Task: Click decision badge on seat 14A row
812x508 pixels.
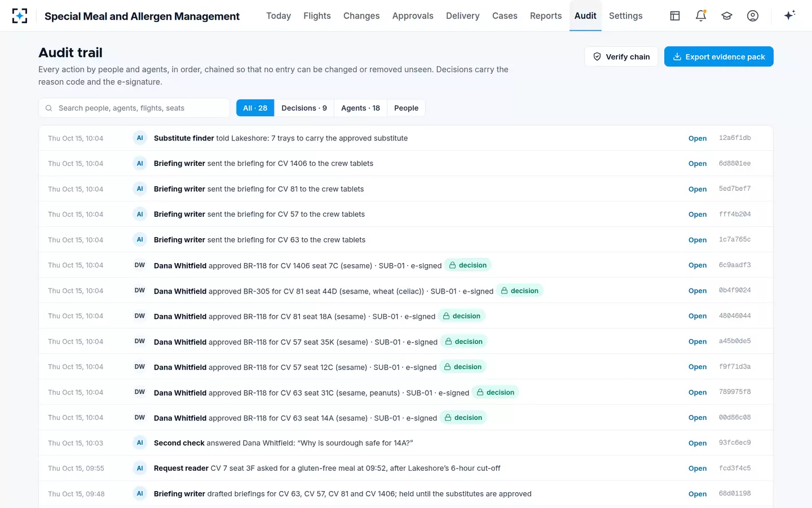Action: pos(463,418)
